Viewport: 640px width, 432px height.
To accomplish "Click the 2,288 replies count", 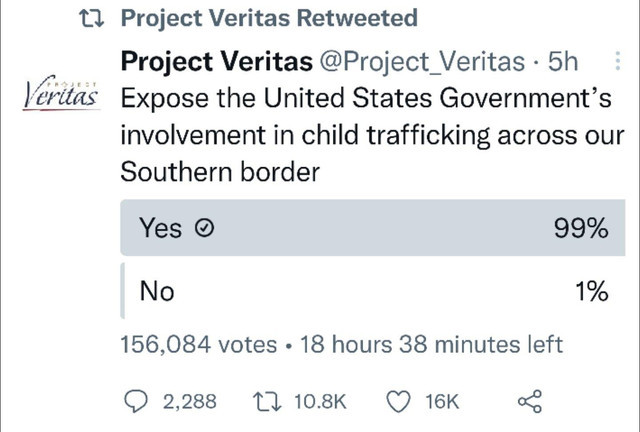I will click(190, 401).
